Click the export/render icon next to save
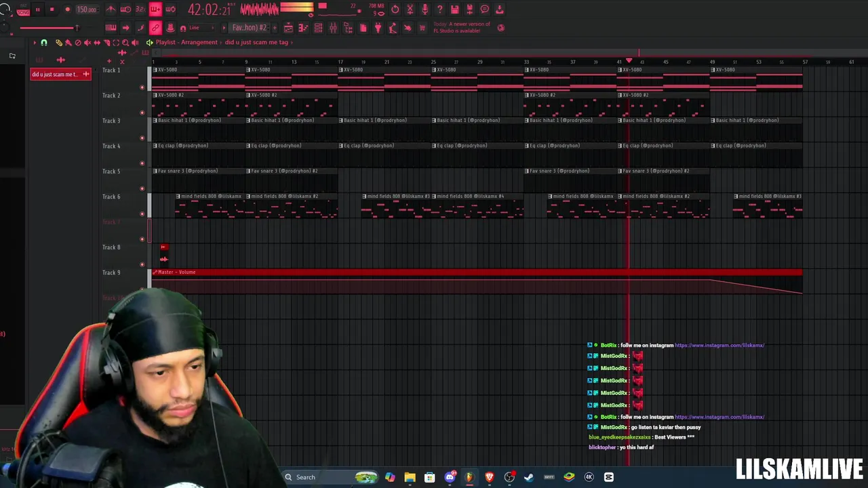 (x=469, y=9)
